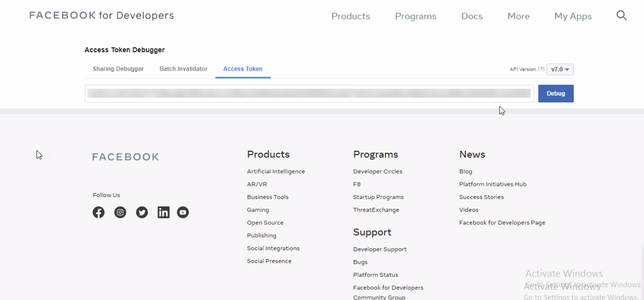Open Startup Programs link
This screenshot has width=644, height=300.
378,197
